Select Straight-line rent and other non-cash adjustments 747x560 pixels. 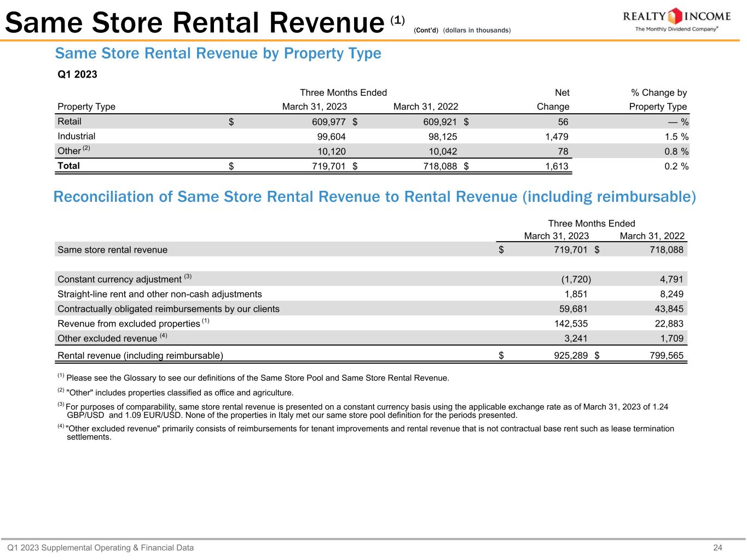[159, 294]
